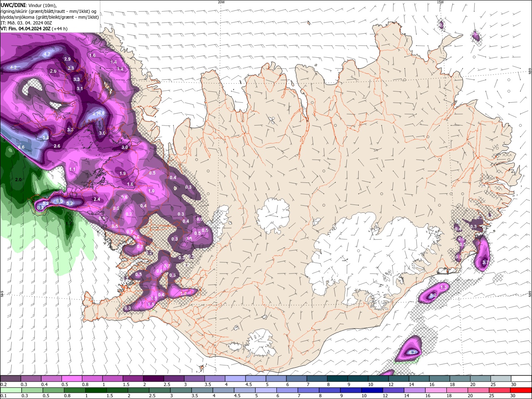The width and height of the screenshot is (532, 399).
Task: Select the light blue 4 swatch in the snow scale
Action: tap(235, 379)
